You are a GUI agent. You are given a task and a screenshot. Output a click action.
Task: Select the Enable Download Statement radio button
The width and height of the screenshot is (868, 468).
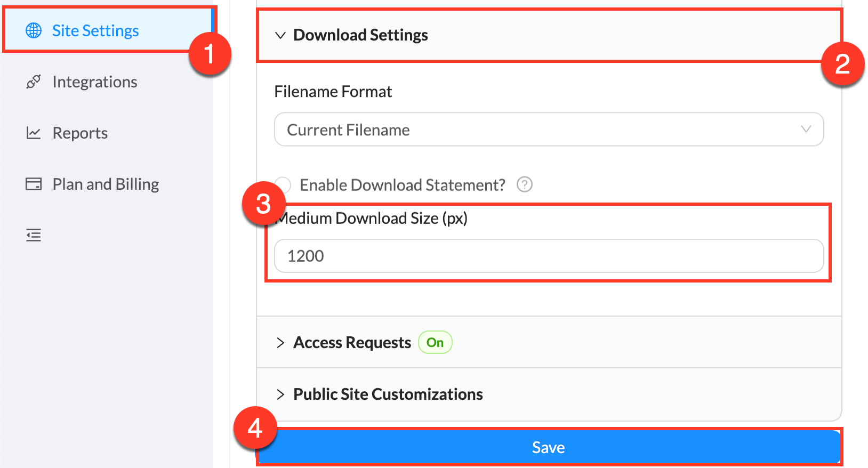(282, 184)
